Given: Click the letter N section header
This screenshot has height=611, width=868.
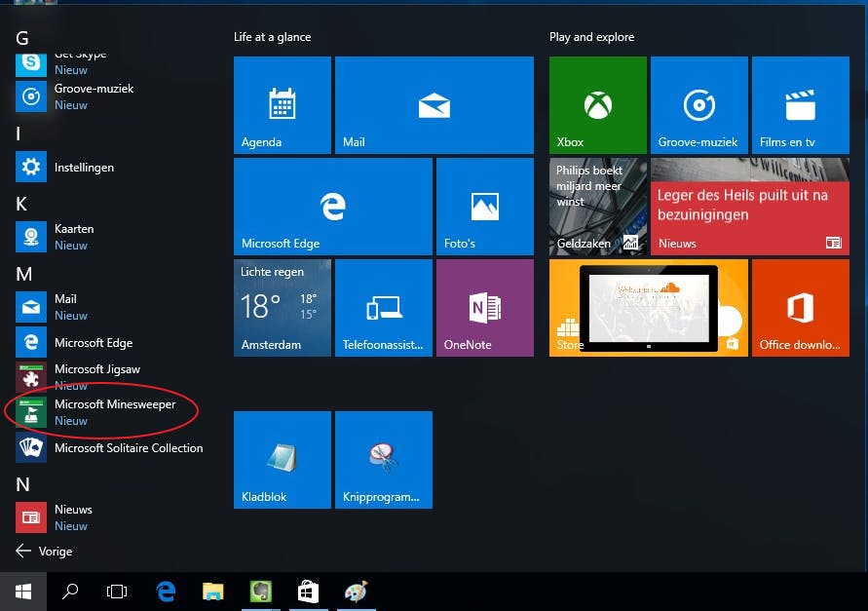Looking at the screenshot, I should (x=22, y=484).
